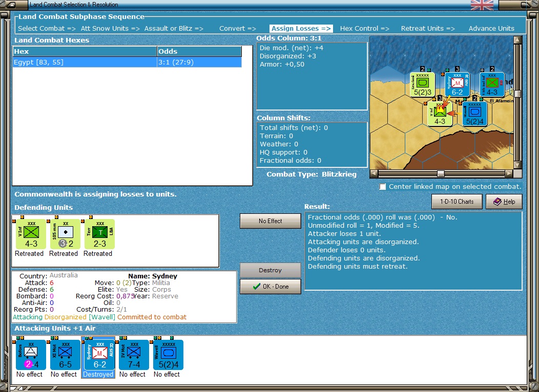Image resolution: width=539 pixels, height=392 pixels.
Task: Click the Graziani 5(2)3 HQ counter on map
Action: click(423, 84)
